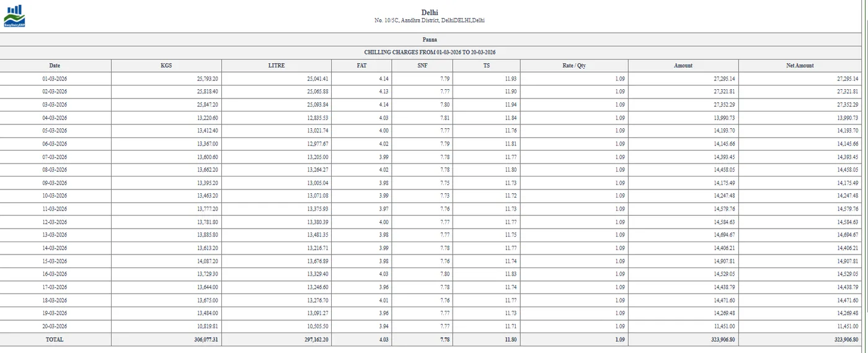Click '11,451.00' in the Amount column

pos(724,326)
